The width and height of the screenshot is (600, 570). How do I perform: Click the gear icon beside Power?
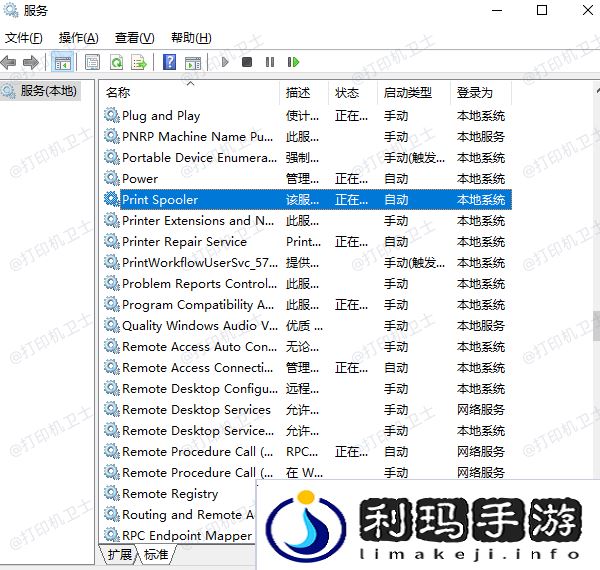pyautogui.click(x=112, y=178)
